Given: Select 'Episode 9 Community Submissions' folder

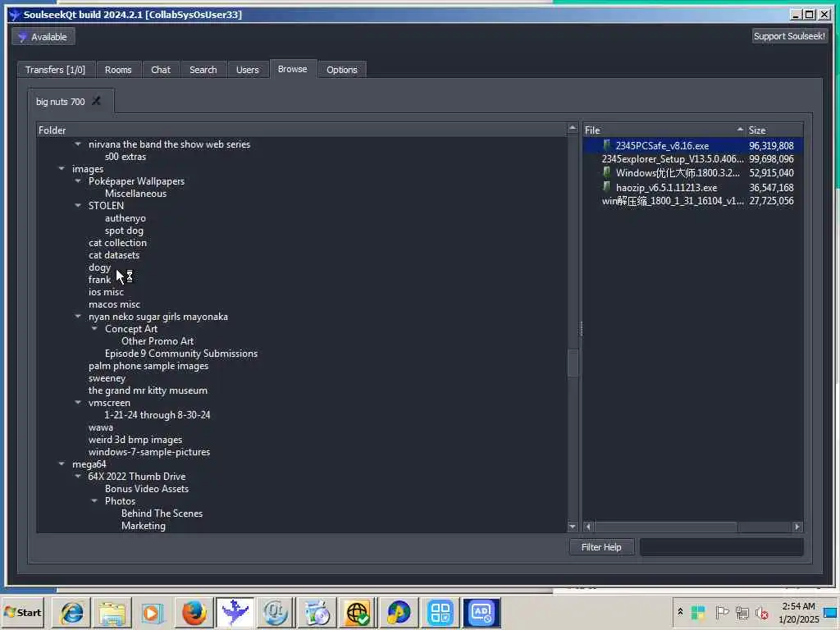Looking at the screenshot, I should click(181, 354).
